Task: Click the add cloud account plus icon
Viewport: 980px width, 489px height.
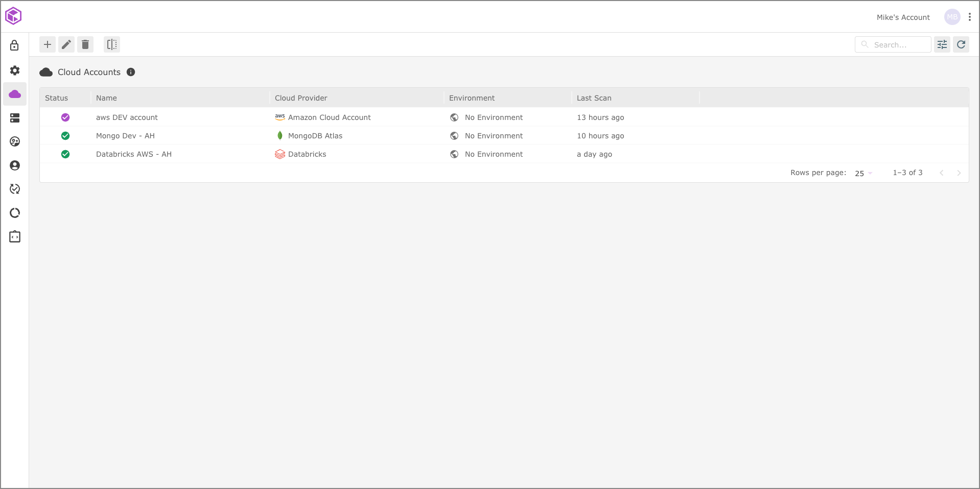Action: (48, 44)
